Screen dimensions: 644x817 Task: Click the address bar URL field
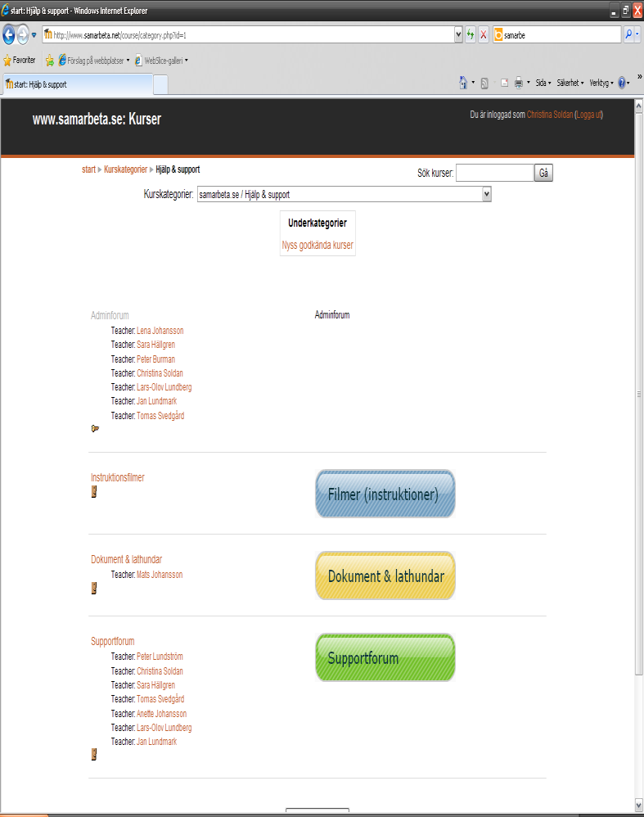coord(248,35)
